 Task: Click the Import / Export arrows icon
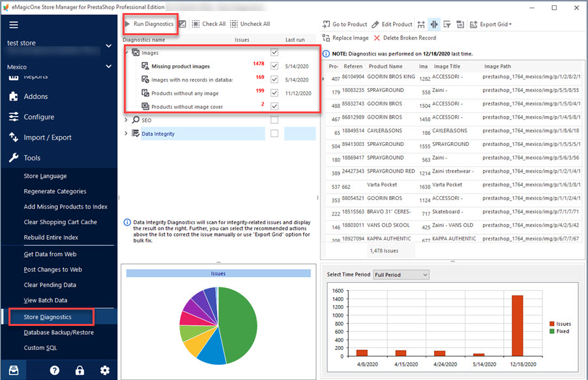[14, 138]
